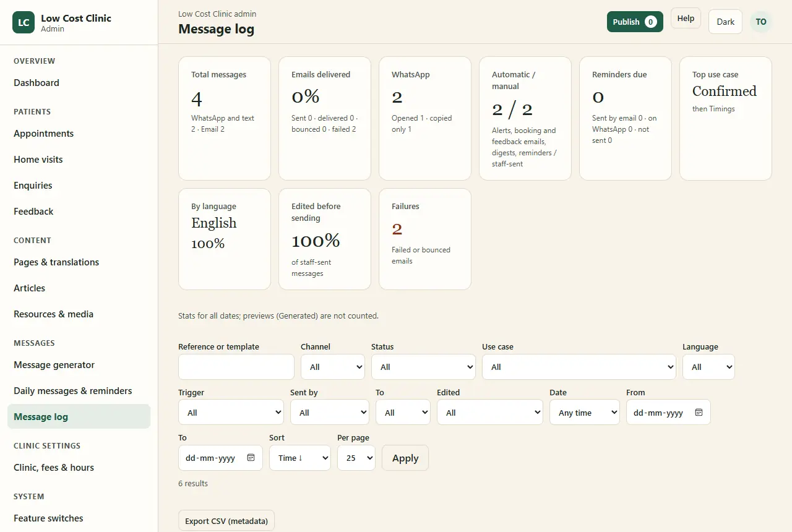Click the Top use case card
Viewport: 792px width, 532px height.
pos(726,119)
